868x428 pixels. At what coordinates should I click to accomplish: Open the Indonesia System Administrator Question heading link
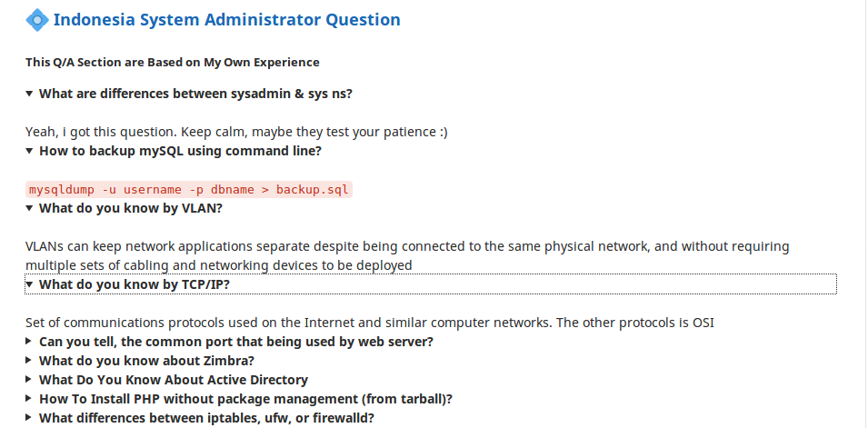click(226, 19)
